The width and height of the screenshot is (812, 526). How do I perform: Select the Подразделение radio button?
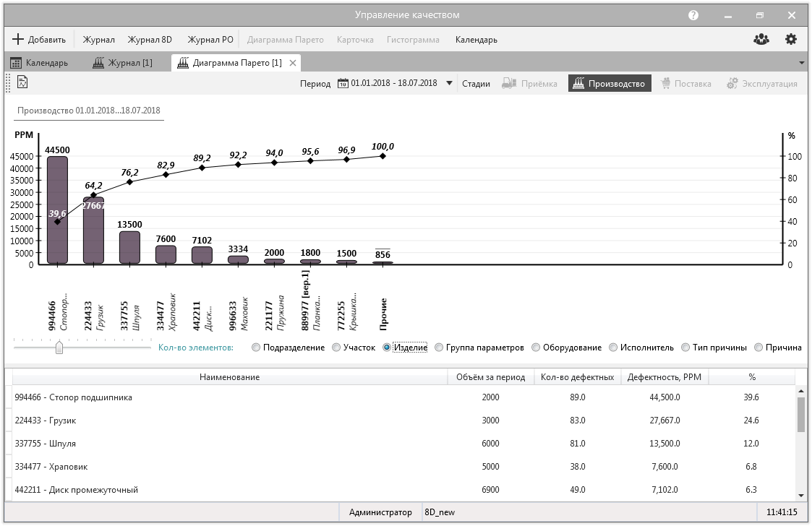(x=256, y=348)
